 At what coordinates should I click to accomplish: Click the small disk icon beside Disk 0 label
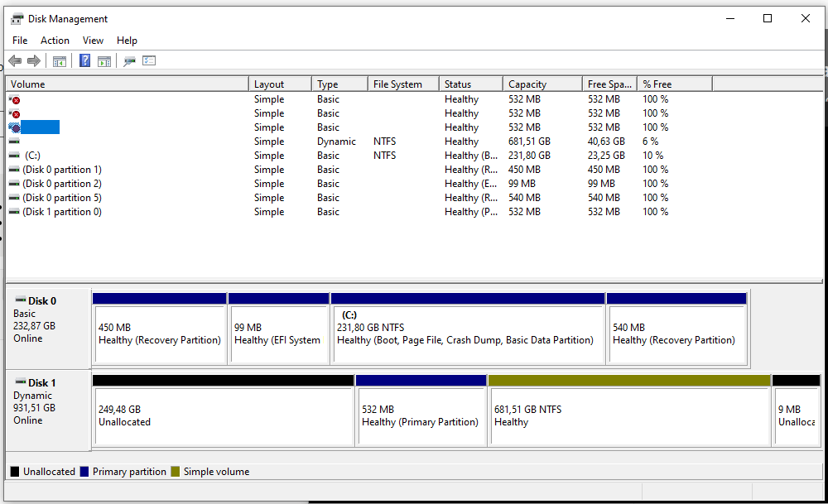point(21,300)
